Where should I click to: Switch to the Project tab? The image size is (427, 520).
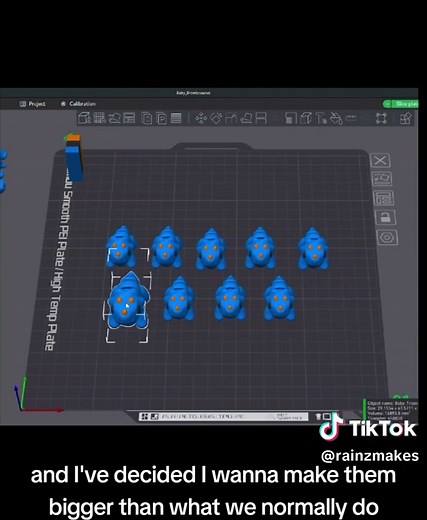[x=33, y=104]
